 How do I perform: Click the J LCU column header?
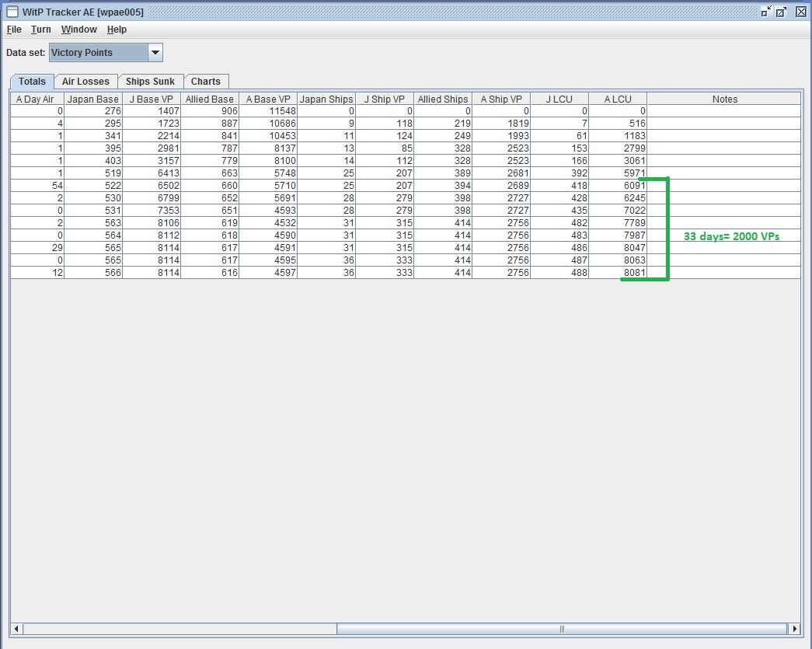559,99
